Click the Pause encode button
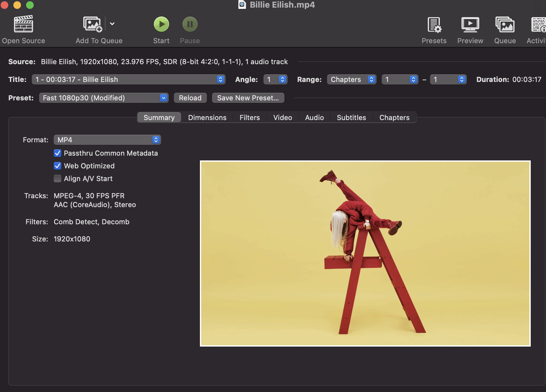The image size is (546, 392). point(190,24)
